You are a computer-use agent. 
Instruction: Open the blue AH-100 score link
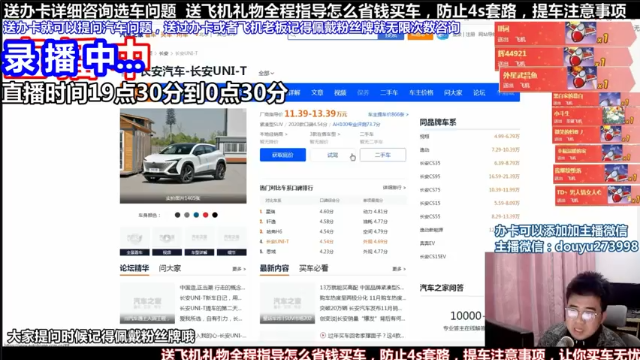(356, 124)
